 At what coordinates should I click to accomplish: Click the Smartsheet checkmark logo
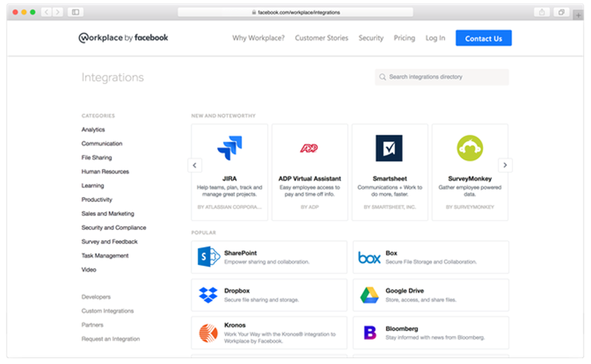(x=389, y=148)
